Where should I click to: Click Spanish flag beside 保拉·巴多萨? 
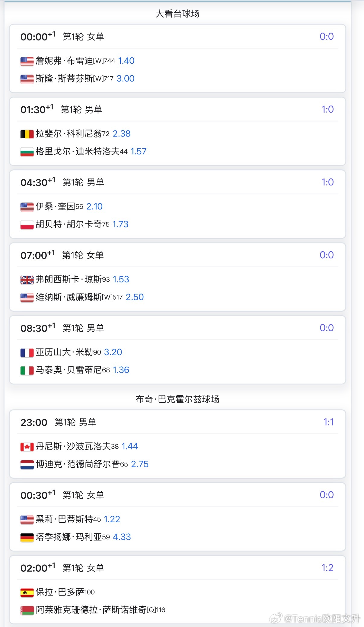coord(27,593)
